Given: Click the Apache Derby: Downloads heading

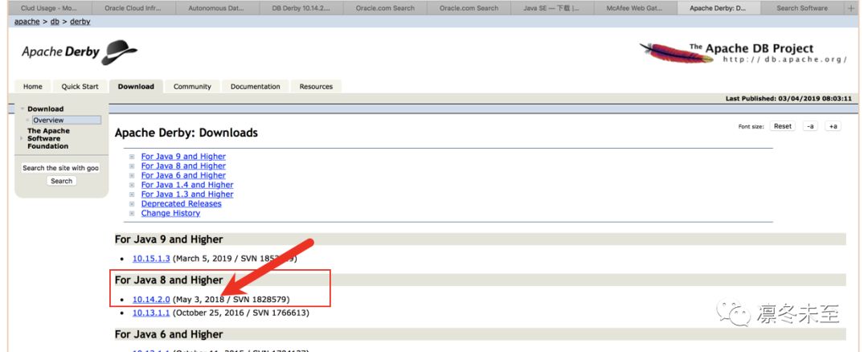Looking at the screenshot, I should pos(186,133).
